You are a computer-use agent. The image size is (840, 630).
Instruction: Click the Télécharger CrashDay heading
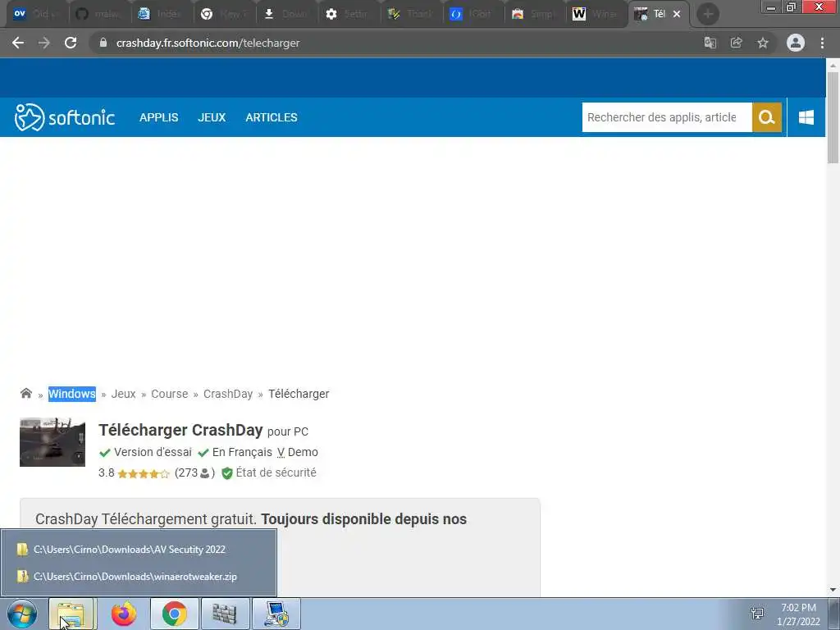pyautogui.click(x=180, y=430)
